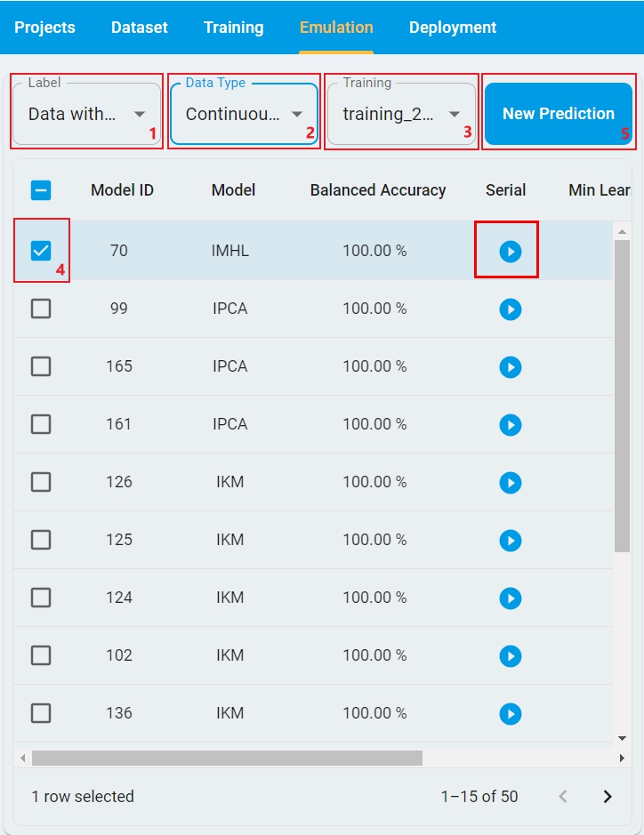Run serial emulation for model 70
Image resolution: width=644 pixels, height=835 pixels.
pyautogui.click(x=510, y=252)
